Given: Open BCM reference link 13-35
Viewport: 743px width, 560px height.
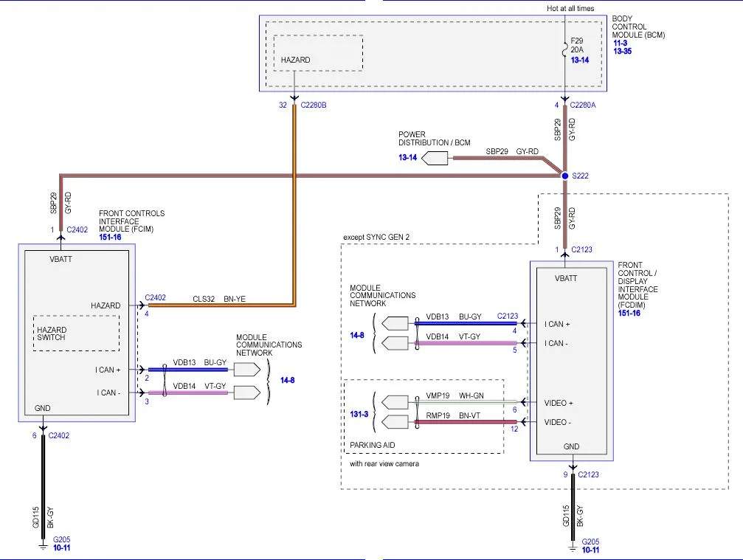Looking at the screenshot, I should 622,51.
